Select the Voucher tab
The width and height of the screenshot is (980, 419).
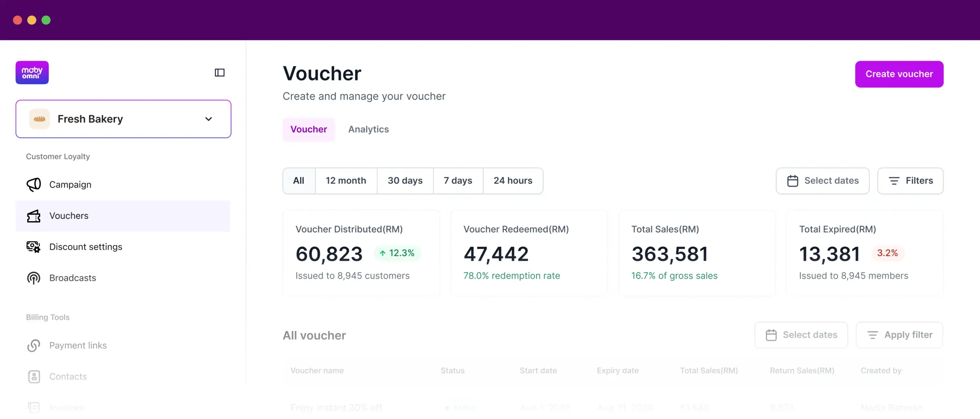click(309, 129)
